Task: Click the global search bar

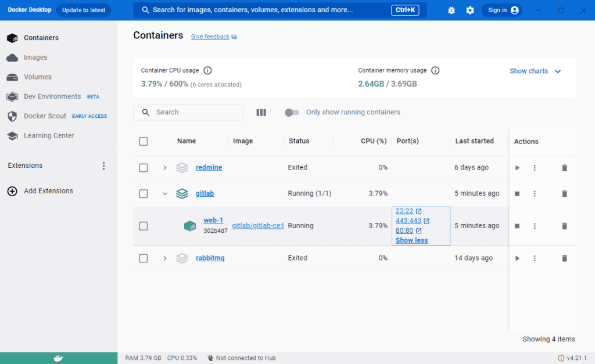Action: (279, 10)
